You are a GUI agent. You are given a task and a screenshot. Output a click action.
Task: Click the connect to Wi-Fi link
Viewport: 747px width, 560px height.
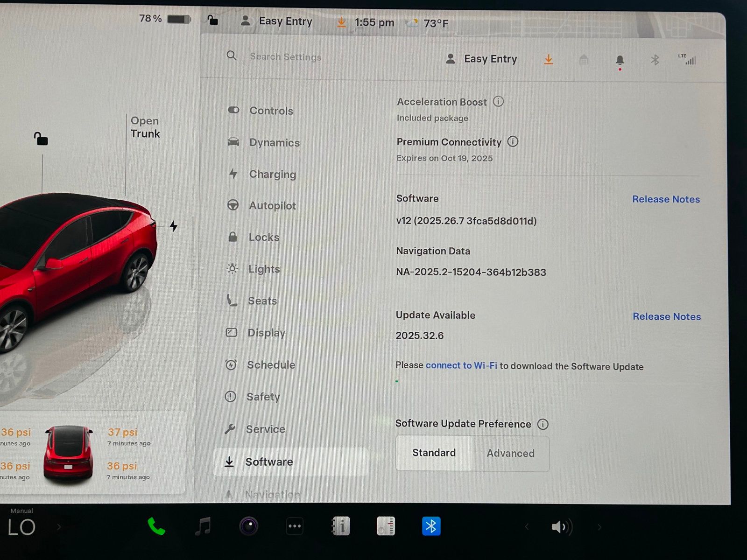[461, 365]
